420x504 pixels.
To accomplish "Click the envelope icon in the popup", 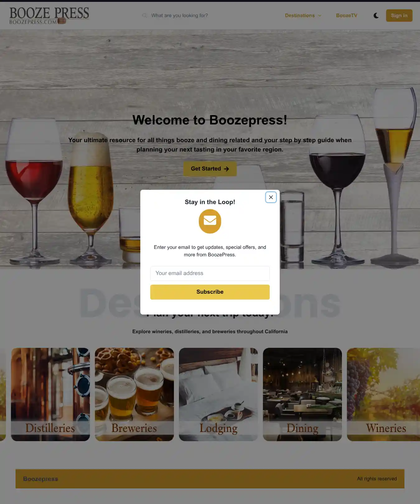I will (210, 221).
